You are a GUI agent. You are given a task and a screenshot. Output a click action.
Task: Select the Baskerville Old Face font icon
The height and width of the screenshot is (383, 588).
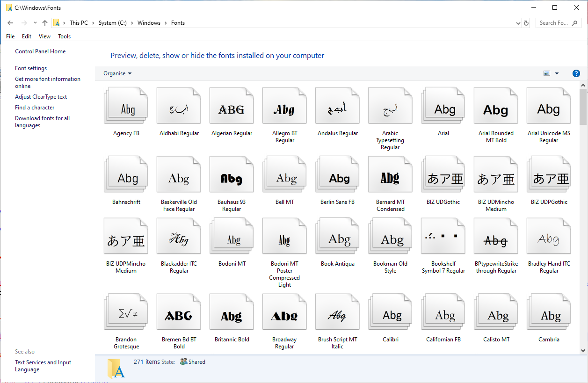[x=179, y=175]
